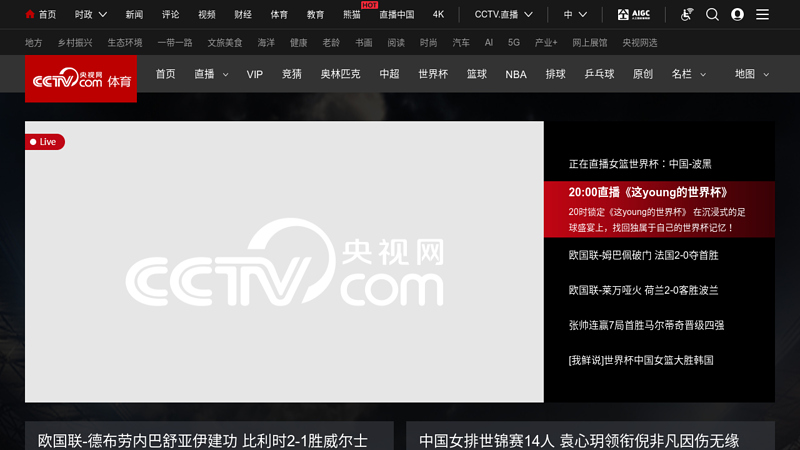
Task: Select the 竞猜 tab
Action: (292, 74)
